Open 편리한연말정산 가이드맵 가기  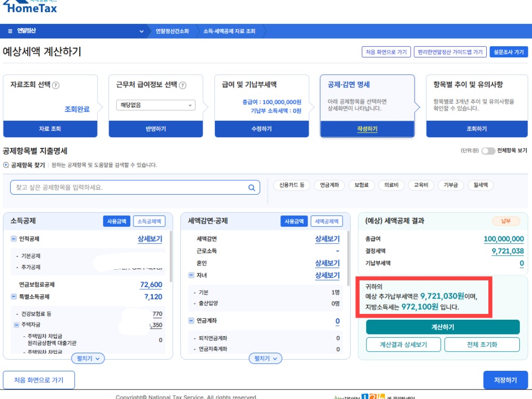pyautogui.click(x=450, y=52)
